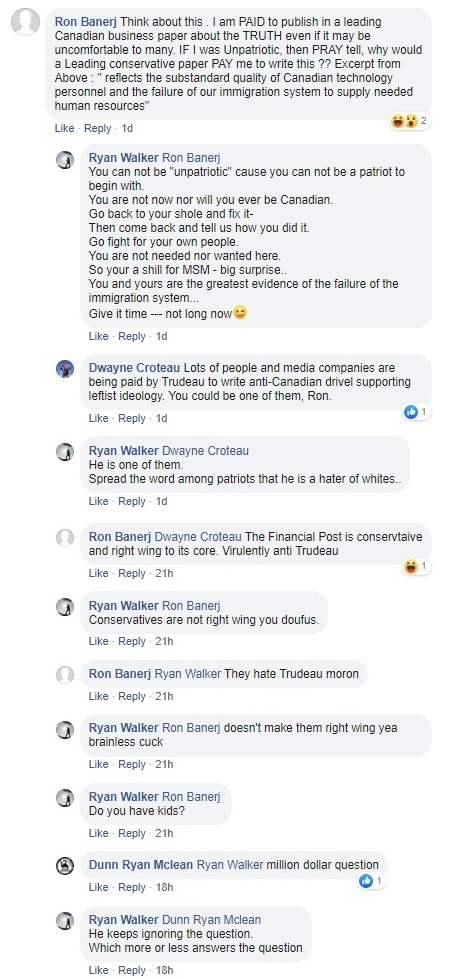The width and height of the screenshot is (458, 979).
Task: View the laughing reaction on Financial Post comment
Action: [x=417, y=566]
